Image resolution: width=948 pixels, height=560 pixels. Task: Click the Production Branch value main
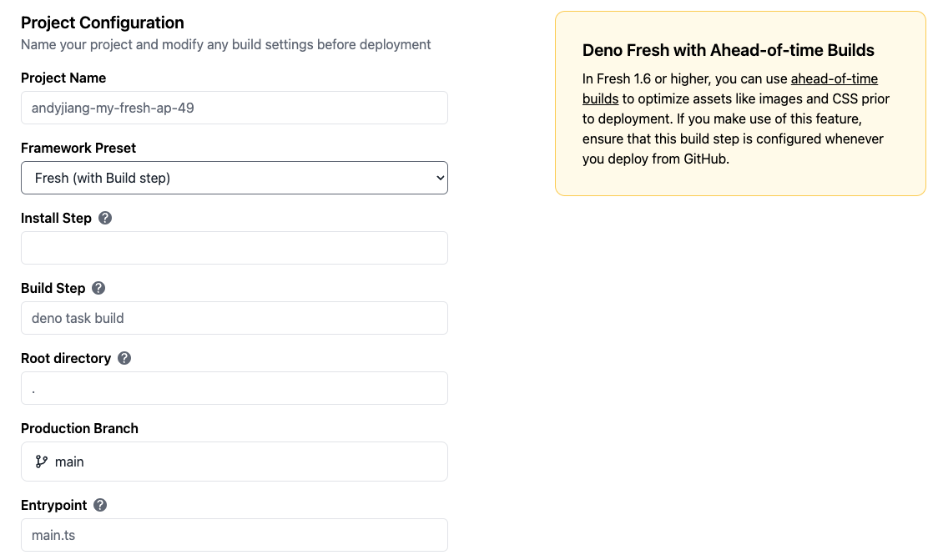click(x=70, y=462)
